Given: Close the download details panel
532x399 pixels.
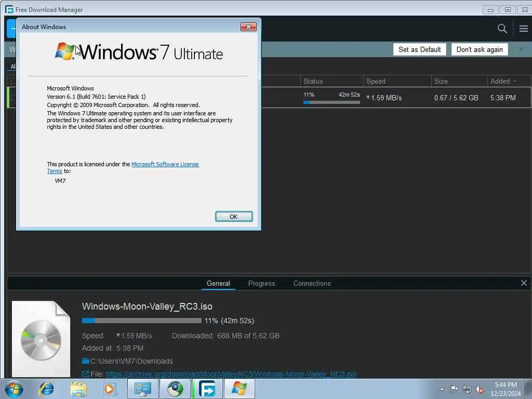Looking at the screenshot, I should pos(524,283).
